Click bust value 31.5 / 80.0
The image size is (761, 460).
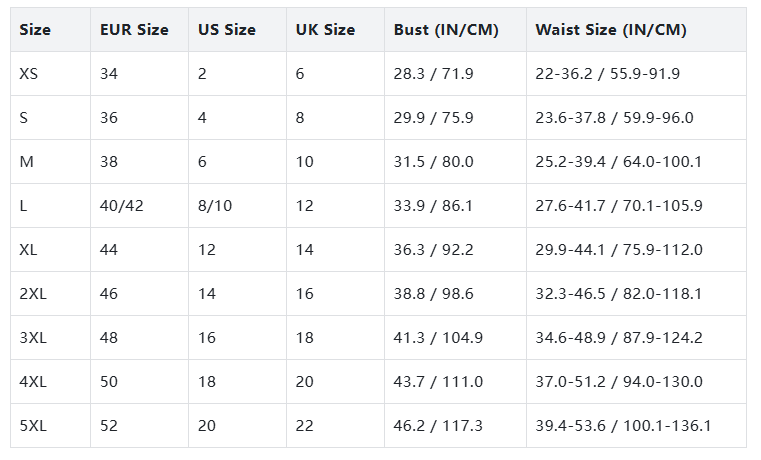[434, 162]
